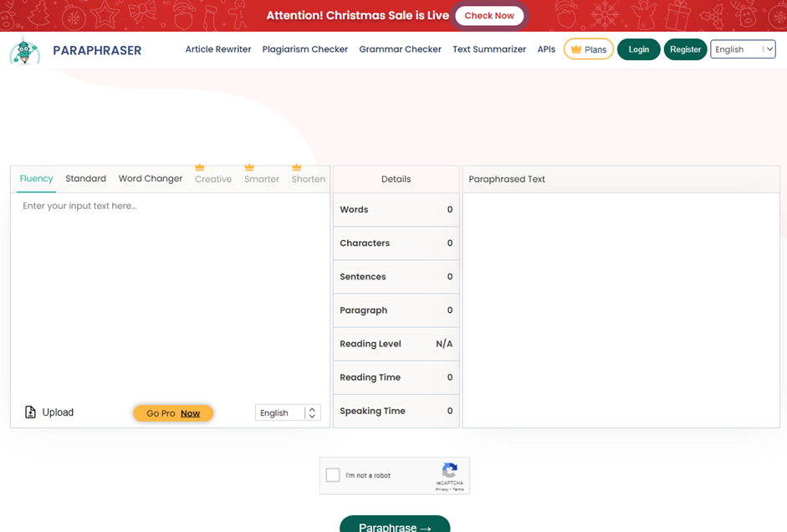Click the crown icon above Smarter
The image size is (787, 532).
click(249, 167)
